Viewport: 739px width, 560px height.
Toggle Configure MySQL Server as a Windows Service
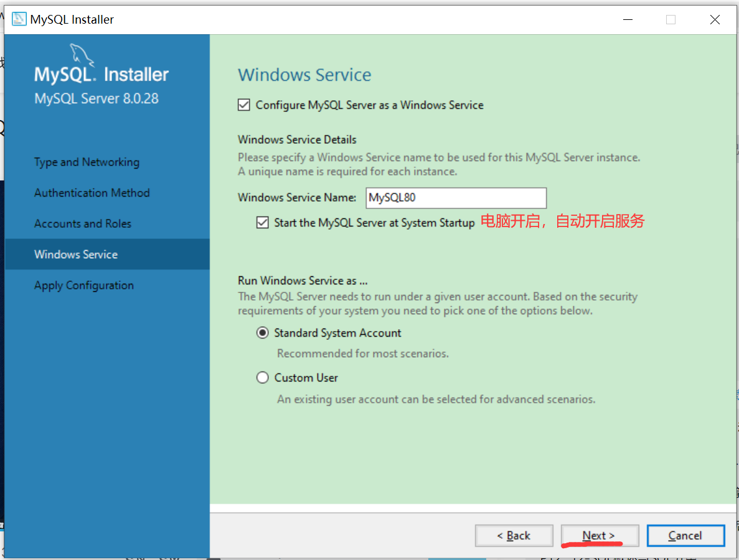243,105
